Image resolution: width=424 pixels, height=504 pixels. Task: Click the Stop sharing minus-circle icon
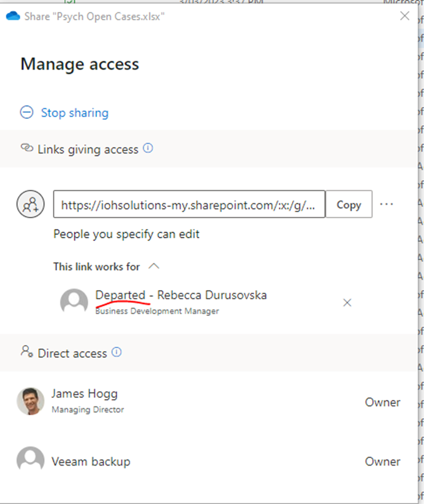coord(27,113)
